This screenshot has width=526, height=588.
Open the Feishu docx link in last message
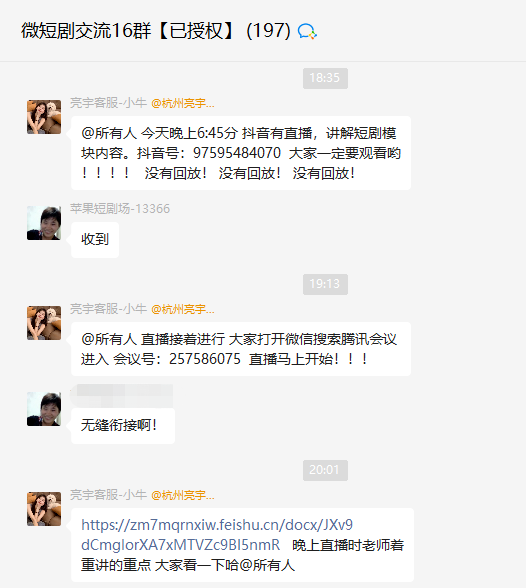tap(217, 535)
